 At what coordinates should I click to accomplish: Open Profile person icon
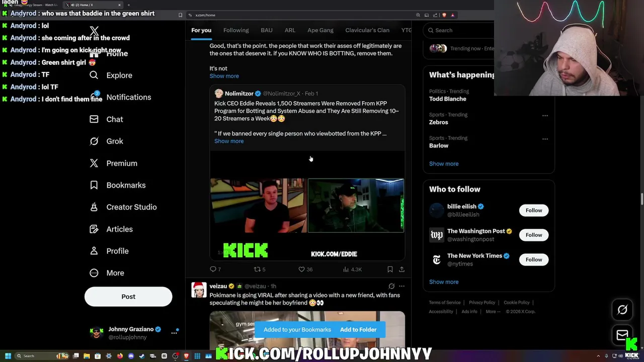tap(94, 251)
